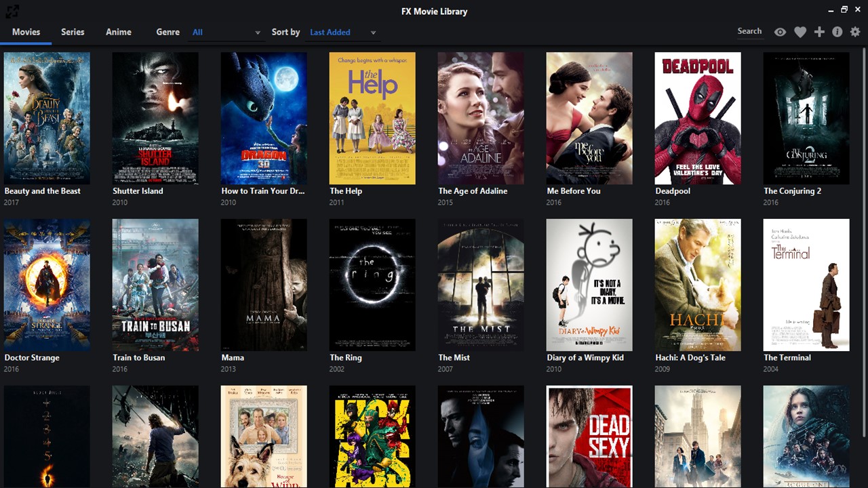
Task: Open the Sort by Last Added dropdown
Action: tap(342, 32)
